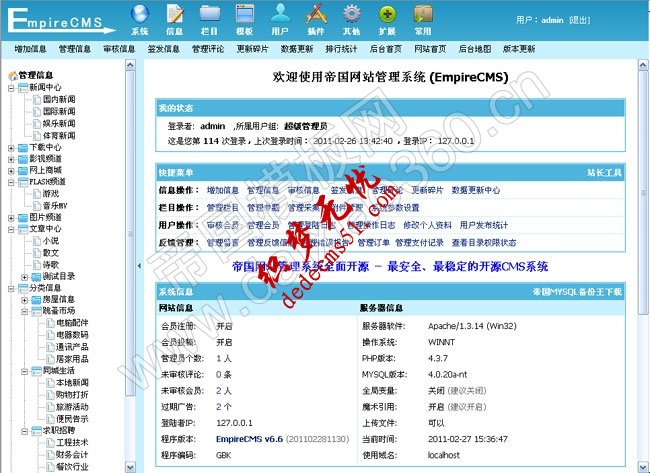
Task: Click left panel scrollbar up arrow
Action: 130,65
